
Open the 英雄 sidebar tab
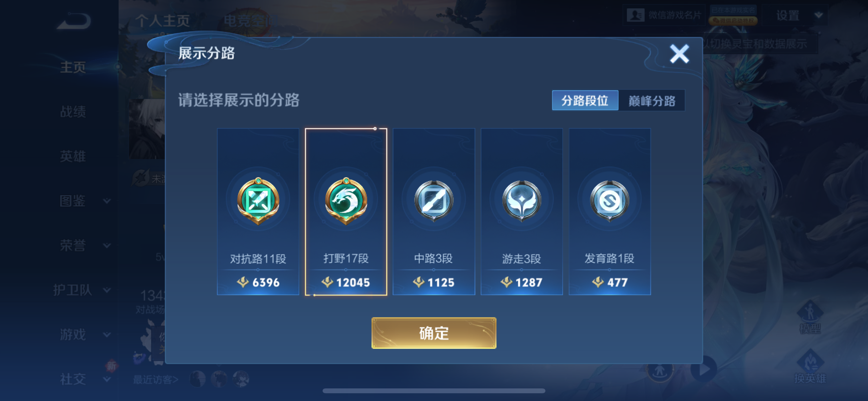tap(73, 156)
